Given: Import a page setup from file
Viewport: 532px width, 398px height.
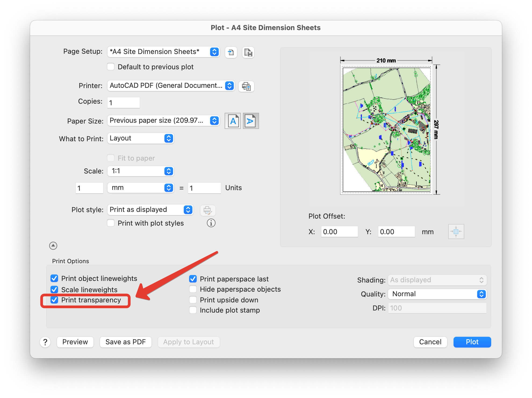Looking at the screenshot, I should [x=231, y=52].
